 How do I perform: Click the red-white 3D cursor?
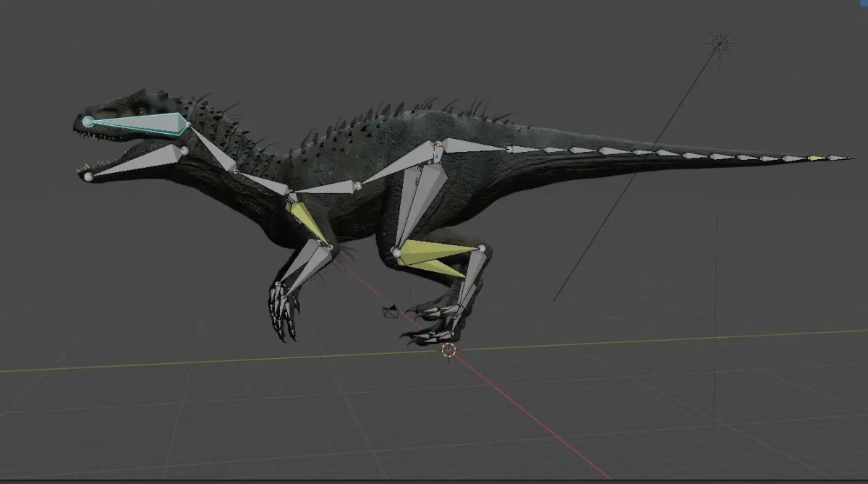coord(448,350)
